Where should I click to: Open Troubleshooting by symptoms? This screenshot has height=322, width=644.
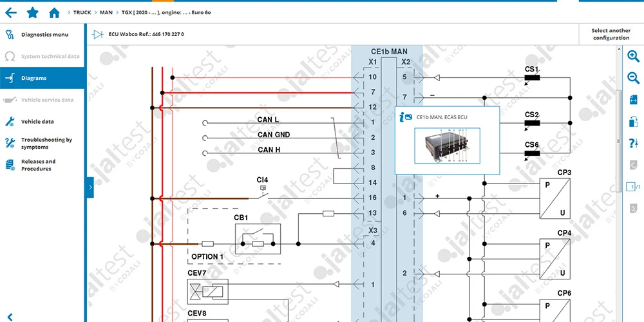(x=43, y=144)
